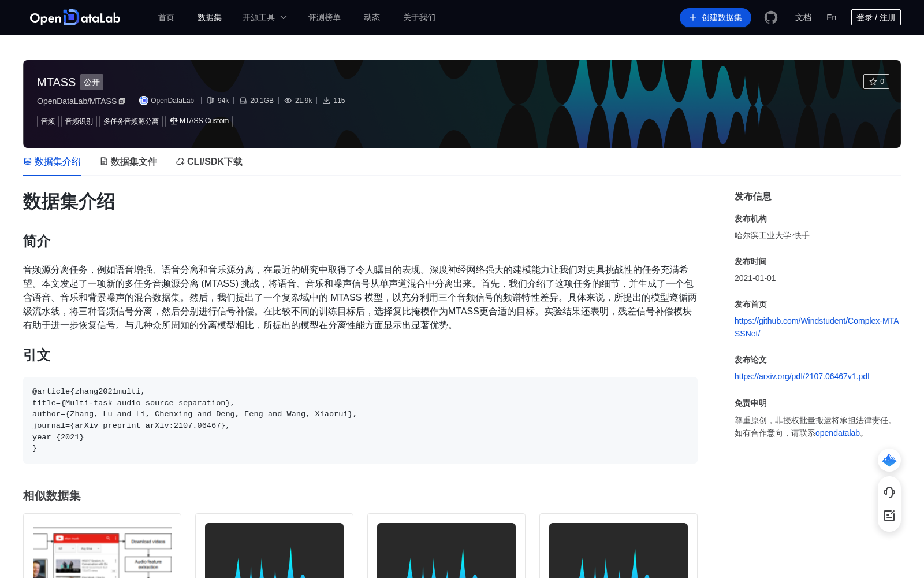Image resolution: width=924 pixels, height=578 pixels.
Task: Open the headset customer support icon
Action: (x=889, y=492)
